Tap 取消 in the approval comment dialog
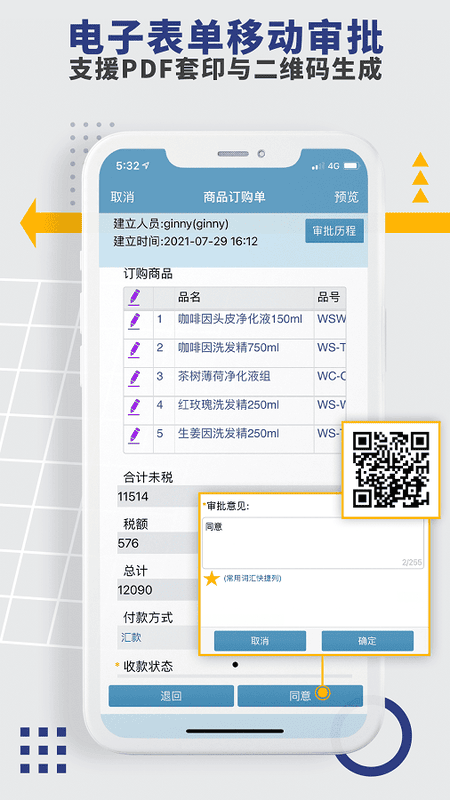 point(260,641)
